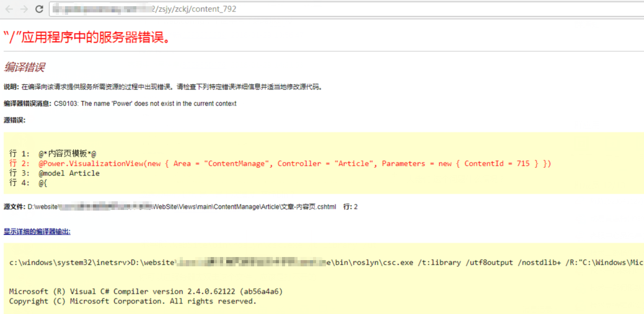Click the browser forward arrow
644x314 pixels.
(x=24, y=9)
